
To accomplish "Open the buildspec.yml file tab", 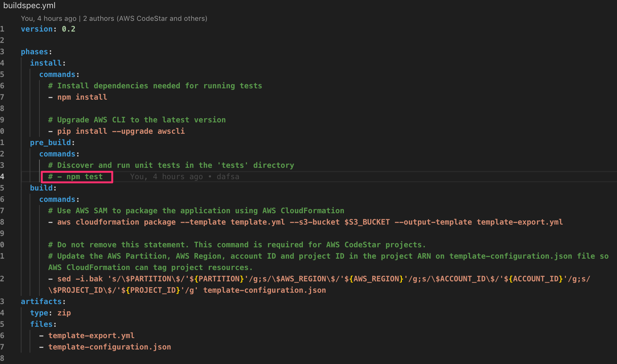I will (x=29, y=6).
